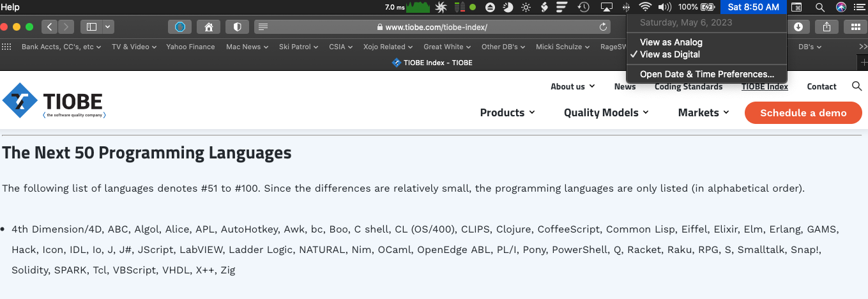Open the Mac News bookmarks folder
Viewport: 868px width, 299px height.
coord(247,47)
